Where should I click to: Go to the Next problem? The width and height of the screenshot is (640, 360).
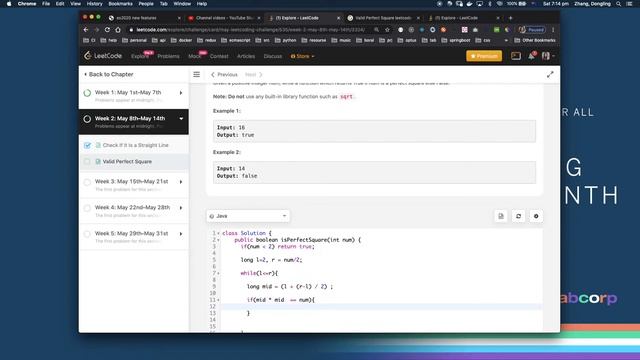253,75
